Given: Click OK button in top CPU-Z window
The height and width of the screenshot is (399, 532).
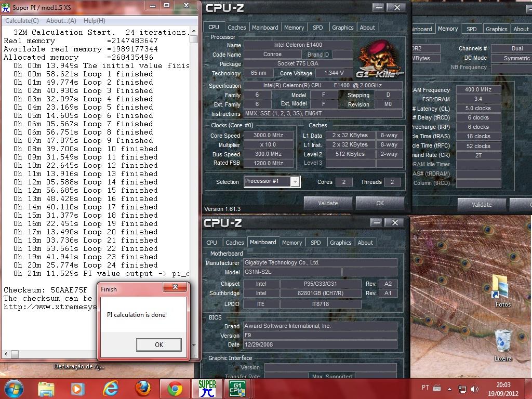Looking at the screenshot, I should coord(380,203).
